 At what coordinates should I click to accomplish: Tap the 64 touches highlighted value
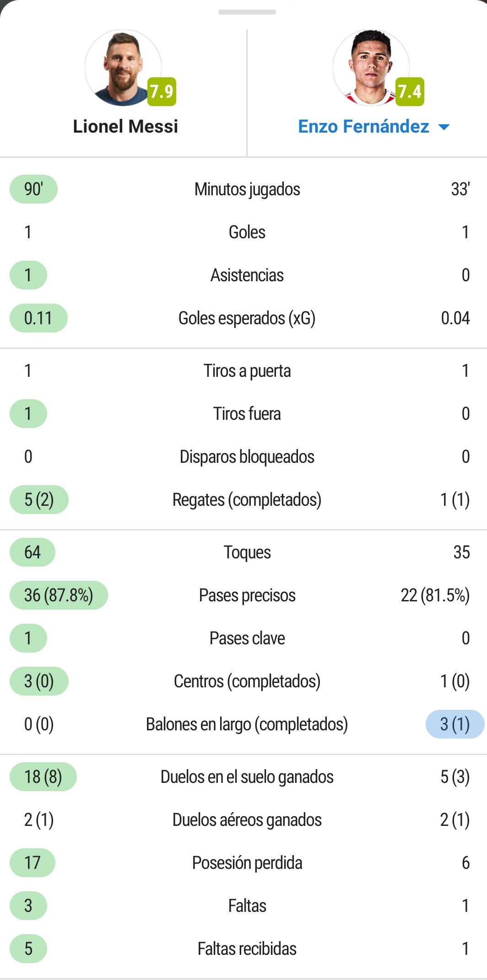coord(32,552)
